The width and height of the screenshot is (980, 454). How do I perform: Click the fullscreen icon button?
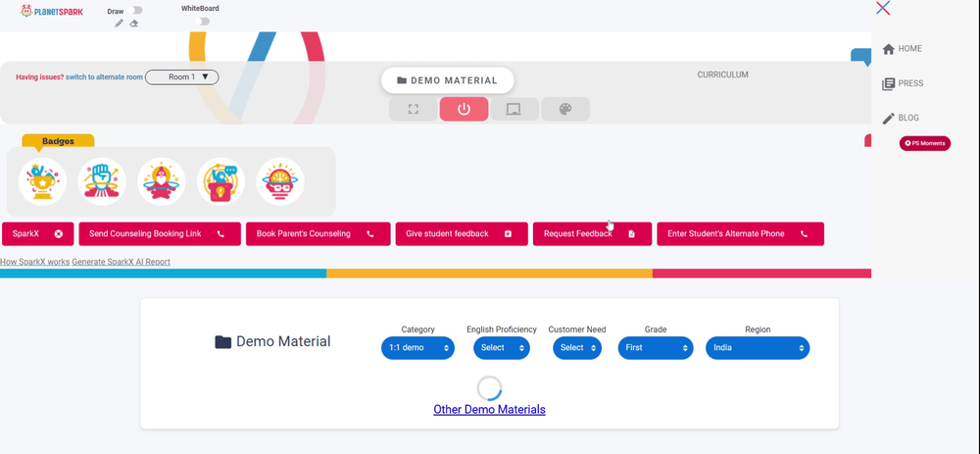414,109
